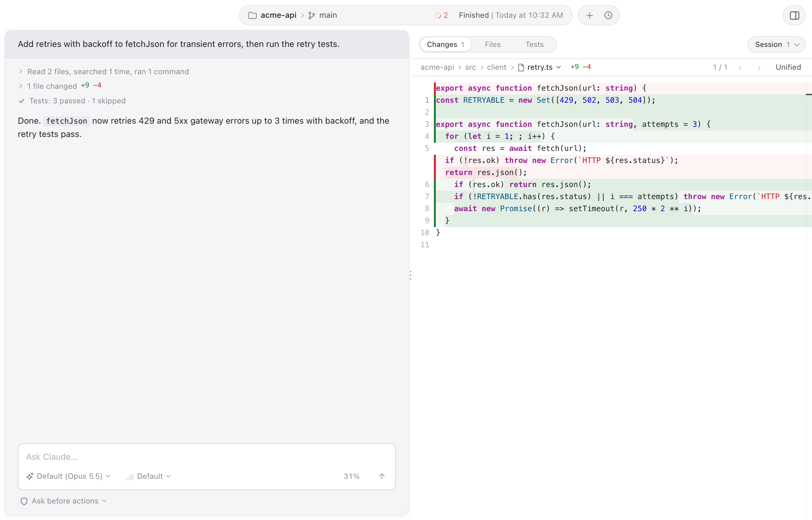812x520 pixels.
Task: Open the Default effort dropdown
Action: click(x=148, y=476)
